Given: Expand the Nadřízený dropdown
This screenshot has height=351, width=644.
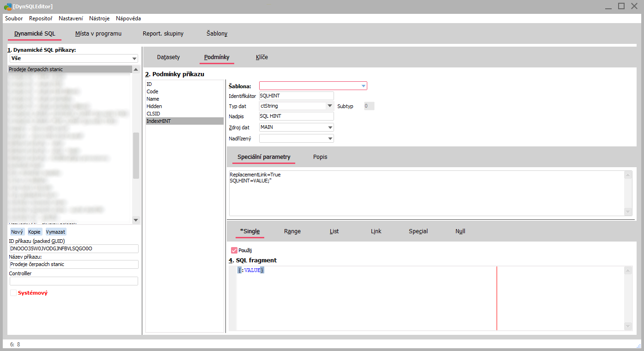Looking at the screenshot, I should click(330, 139).
